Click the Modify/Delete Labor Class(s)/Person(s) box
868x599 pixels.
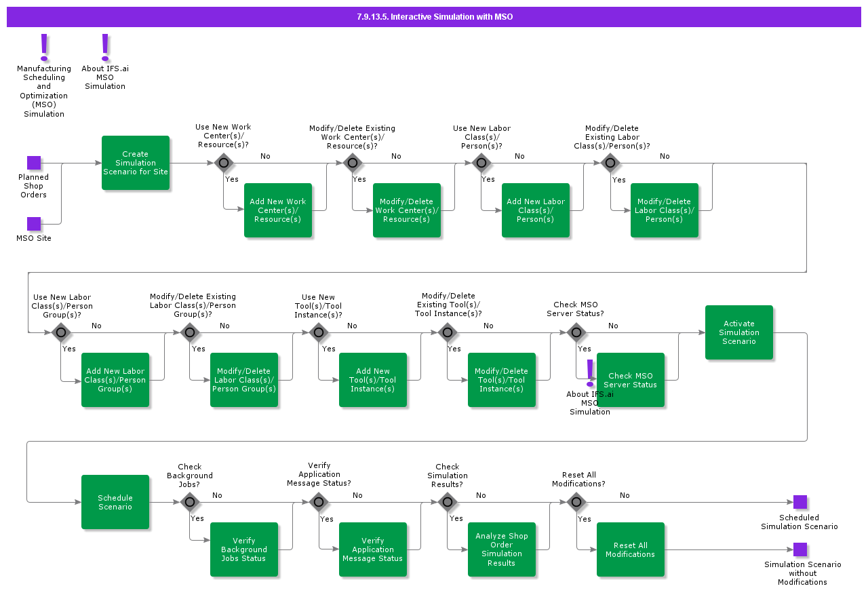click(665, 210)
